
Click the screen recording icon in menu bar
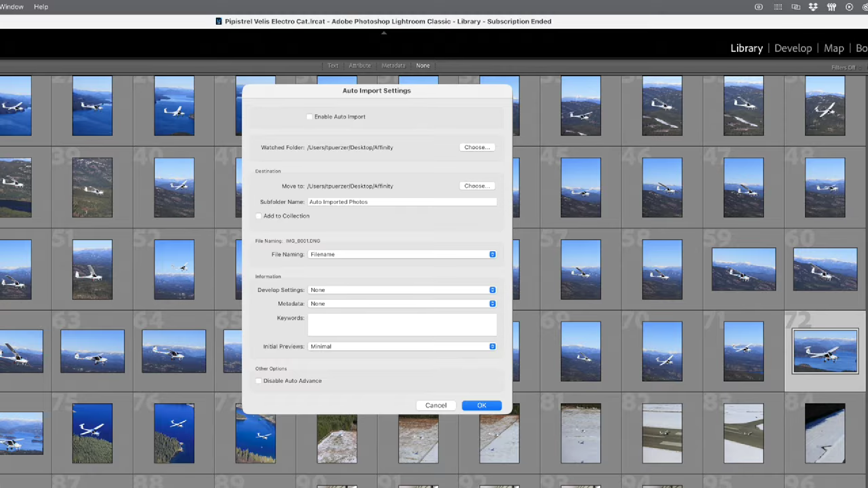[x=759, y=7]
